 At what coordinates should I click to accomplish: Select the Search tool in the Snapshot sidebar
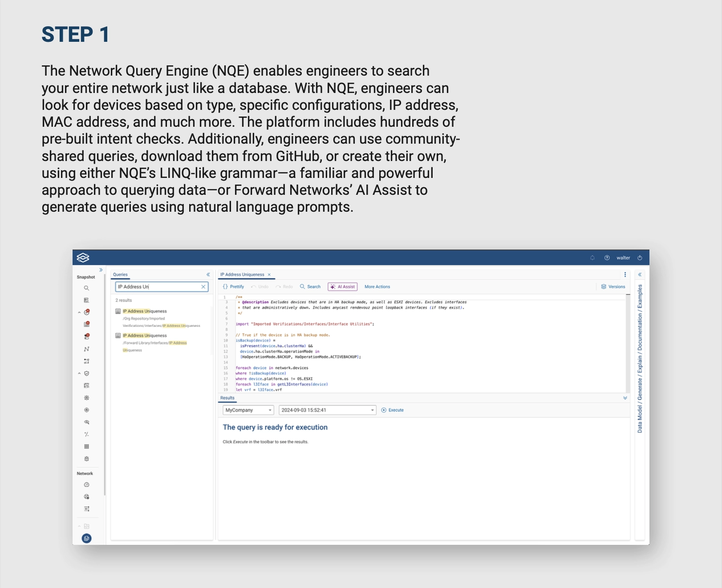pyautogui.click(x=86, y=288)
